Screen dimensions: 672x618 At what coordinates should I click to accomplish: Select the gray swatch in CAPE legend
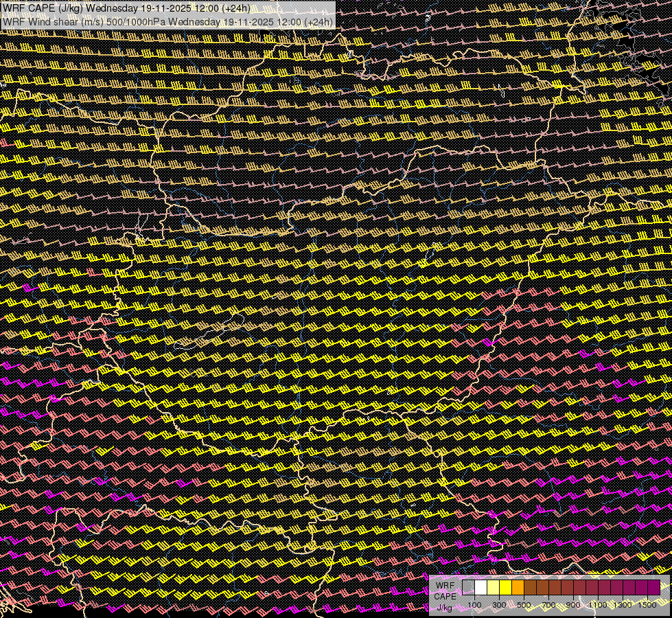click(x=468, y=588)
